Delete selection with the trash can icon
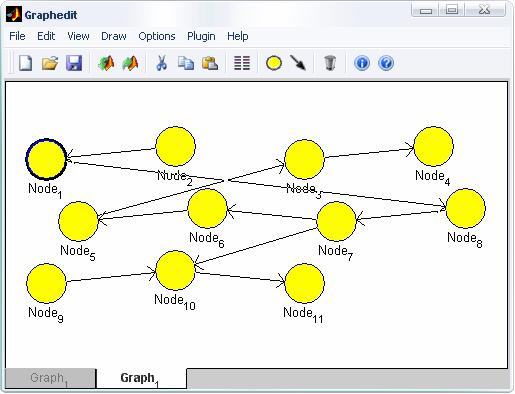Viewport: 515px width, 394px height. pos(330,63)
